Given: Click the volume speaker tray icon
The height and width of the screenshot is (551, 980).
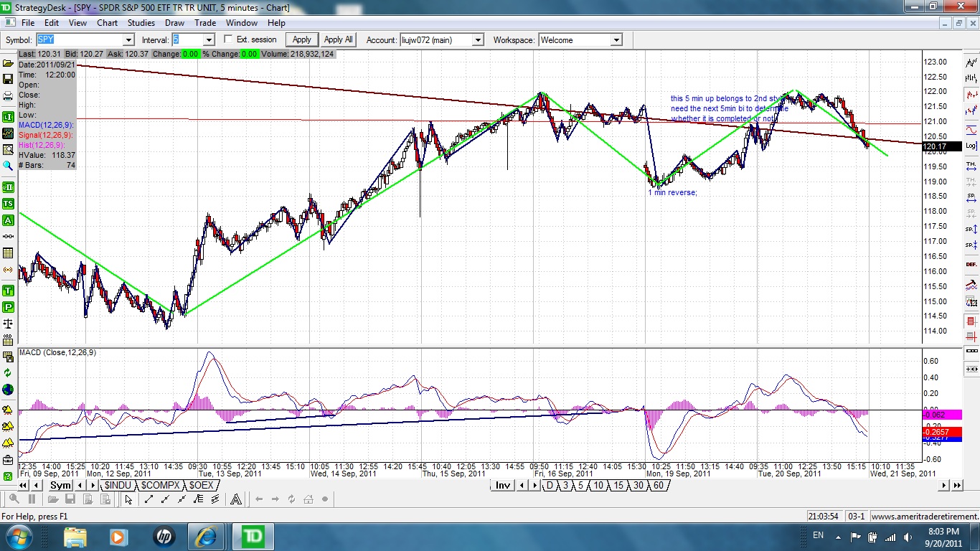Looking at the screenshot, I should (907, 537).
